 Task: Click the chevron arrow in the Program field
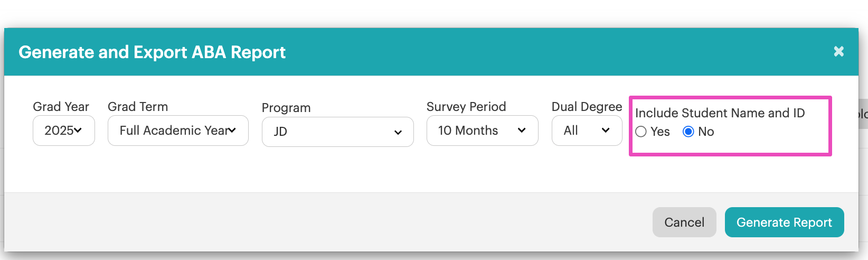[398, 133]
